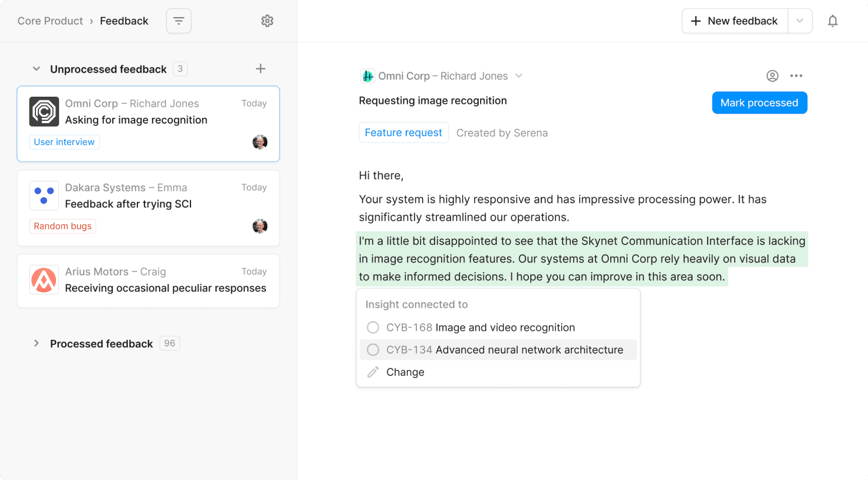Open the New feedback dropdown arrow
This screenshot has height=480, width=868.
coord(800,21)
